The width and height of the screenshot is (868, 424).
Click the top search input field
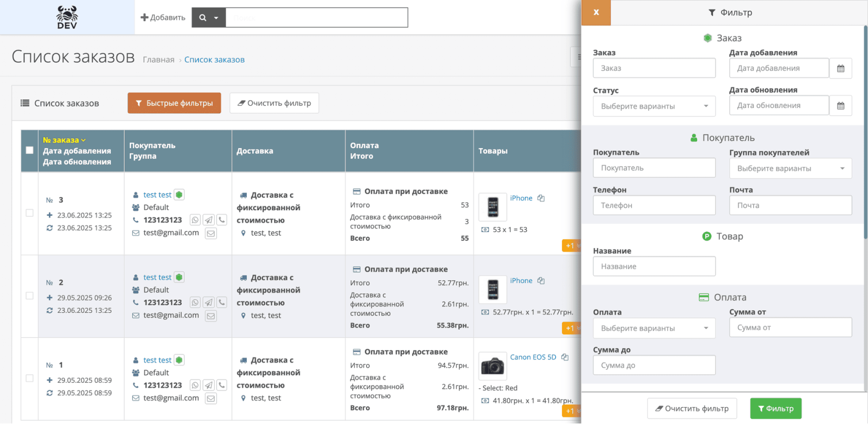point(317,17)
